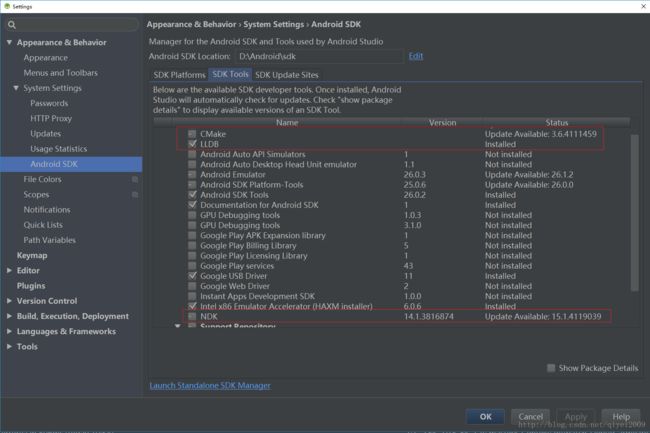The height and width of the screenshot is (433, 650).
Task: Click Google Play Licensing Library row
Action: 392,256
